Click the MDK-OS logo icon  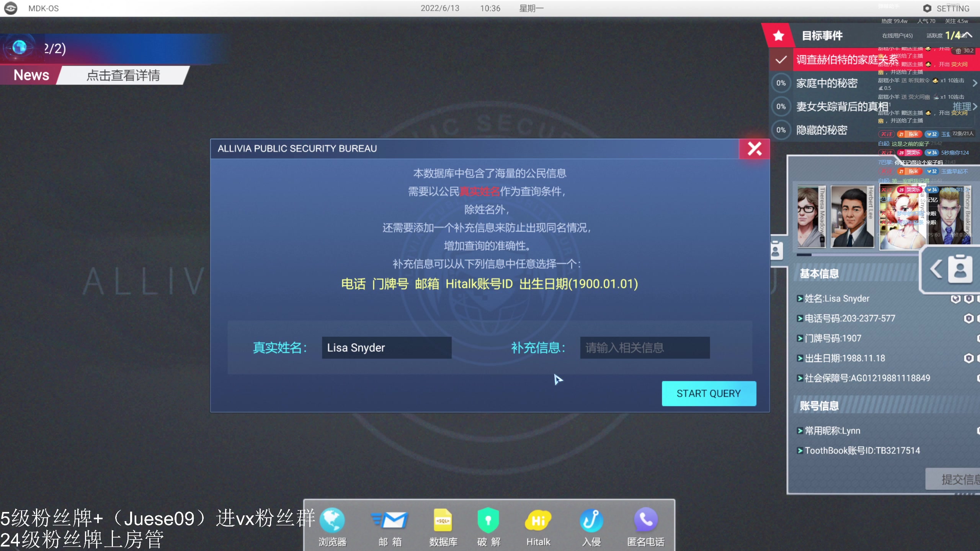pos(11,8)
